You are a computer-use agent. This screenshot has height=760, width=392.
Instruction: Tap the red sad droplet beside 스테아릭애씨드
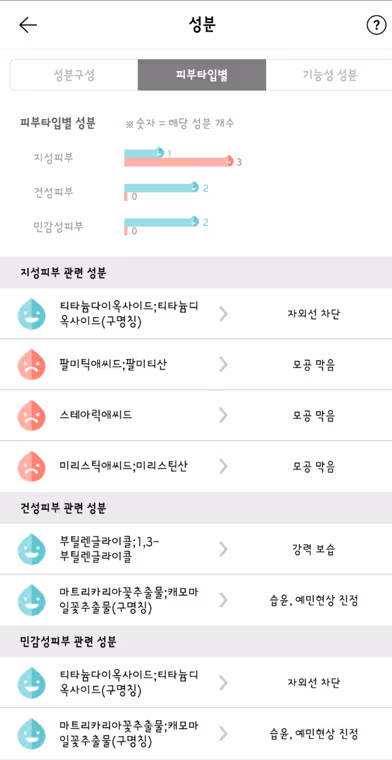tap(31, 415)
